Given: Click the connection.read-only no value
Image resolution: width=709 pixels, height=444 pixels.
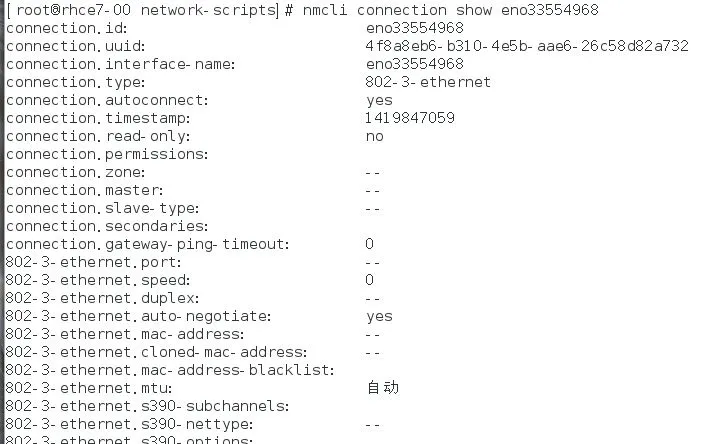Looking at the screenshot, I should (x=374, y=136).
